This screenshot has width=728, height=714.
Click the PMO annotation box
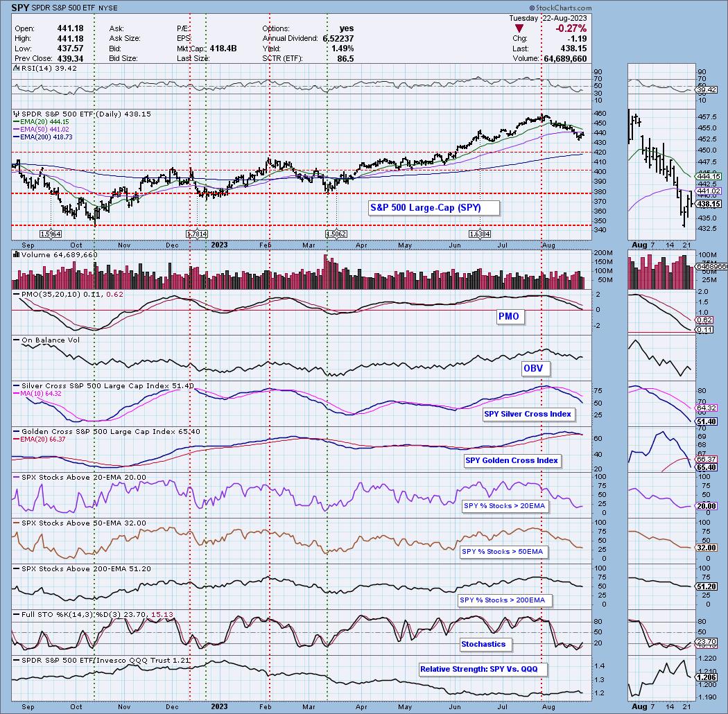510,317
